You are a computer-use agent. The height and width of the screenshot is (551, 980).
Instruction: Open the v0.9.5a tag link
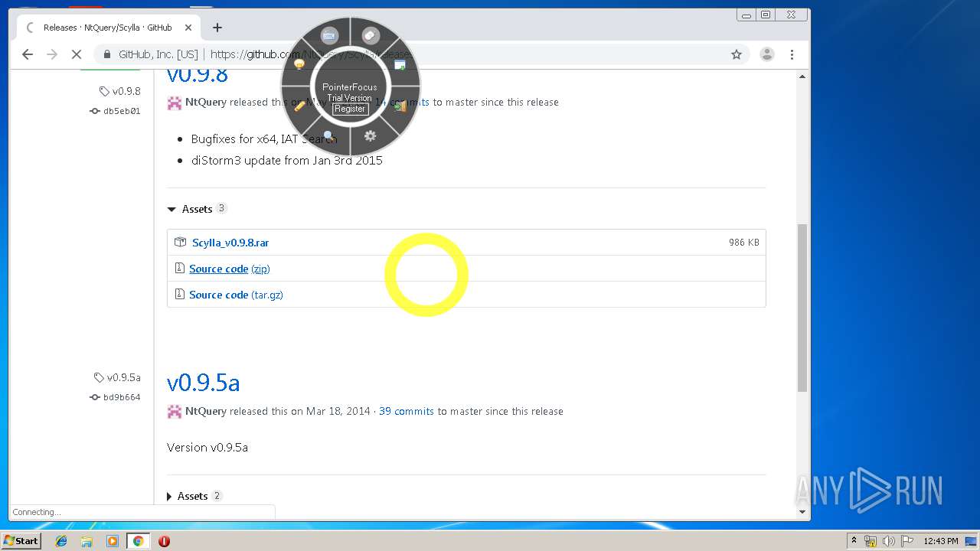[117, 377]
